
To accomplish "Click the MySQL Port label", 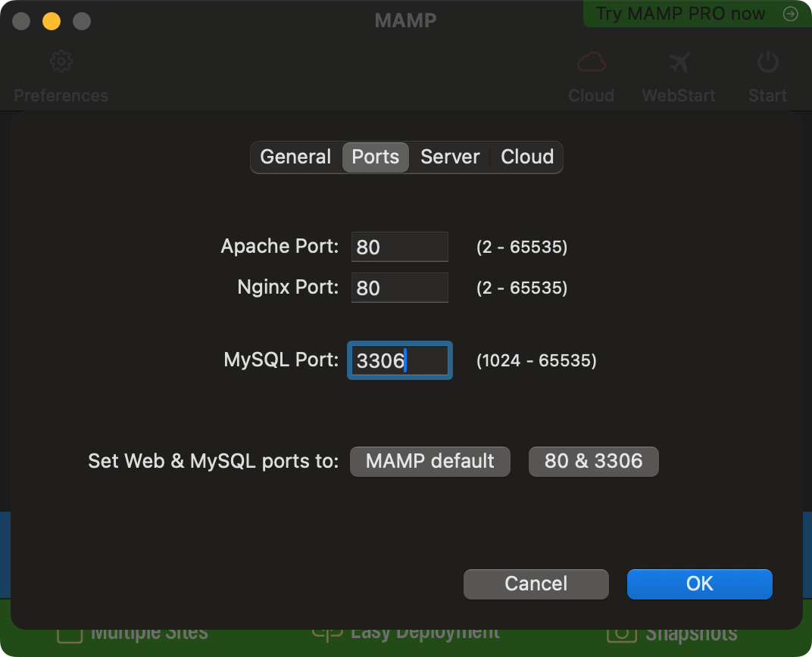I will tap(281, 360).
